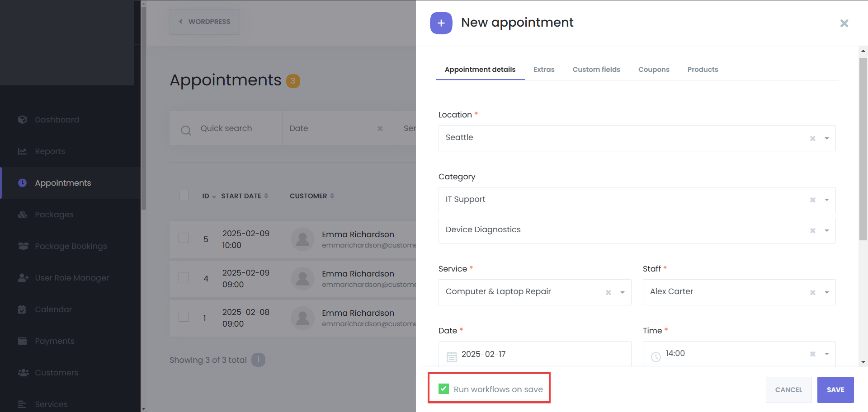Clear the Alex Carter staff selection
The width and height of the screenshot is (868, 412).
pyautogui.click(x=812, y=292)
